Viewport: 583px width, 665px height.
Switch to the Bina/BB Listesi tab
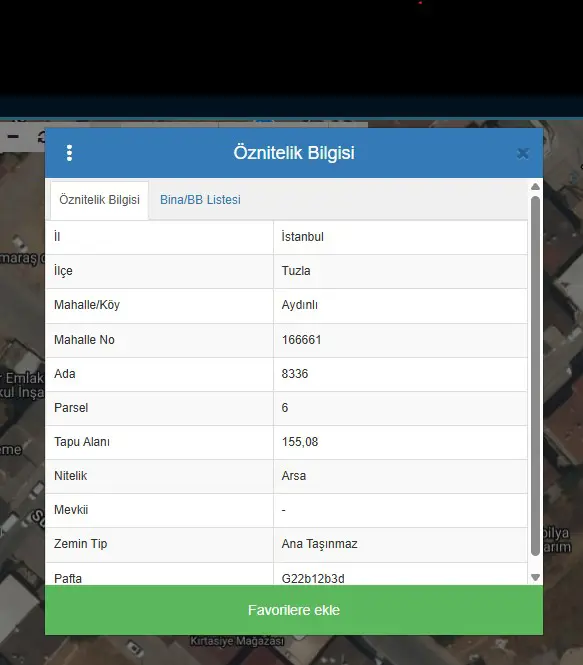(x=200, y=200)
